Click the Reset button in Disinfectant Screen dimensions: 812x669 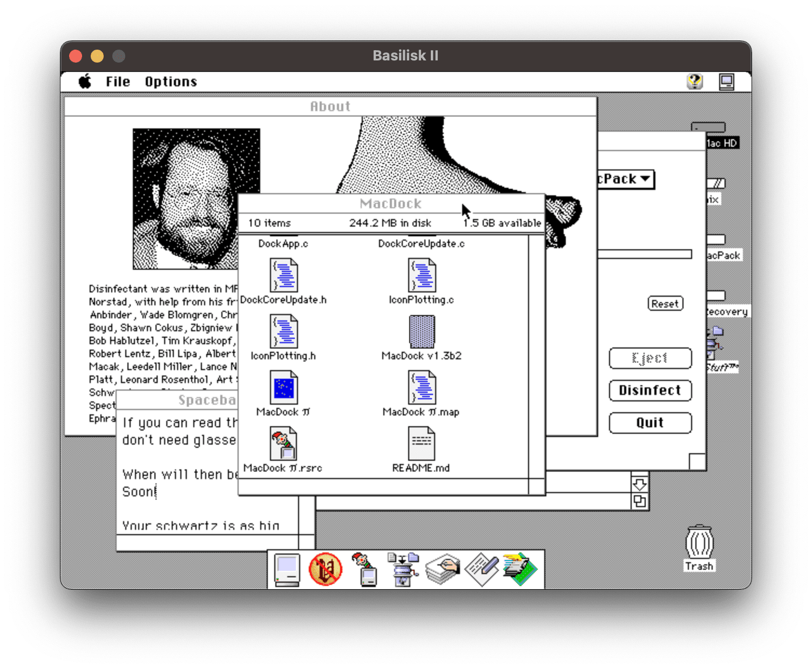[x=665, y=304]
